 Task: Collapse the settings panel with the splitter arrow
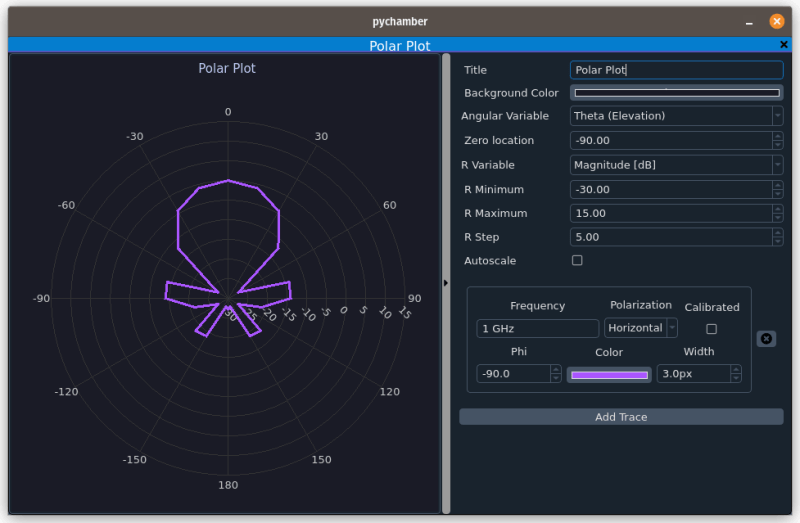tap(445, 283)
